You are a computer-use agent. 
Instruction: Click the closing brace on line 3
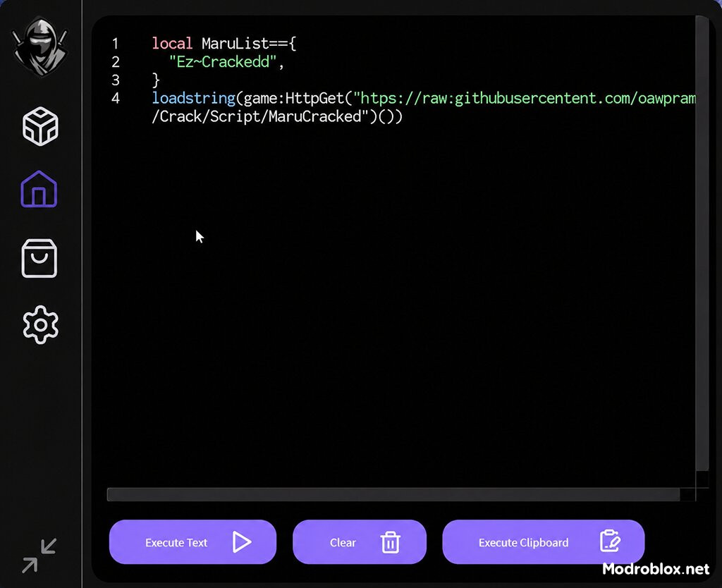click(156, 80)
